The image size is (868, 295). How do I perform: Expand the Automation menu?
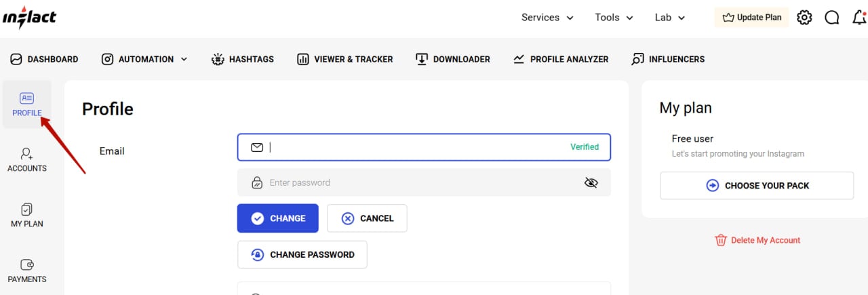[x=144, y=59]
